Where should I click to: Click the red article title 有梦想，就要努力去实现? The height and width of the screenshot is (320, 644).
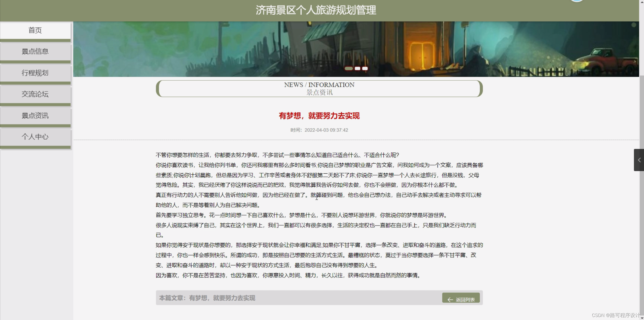319,116
